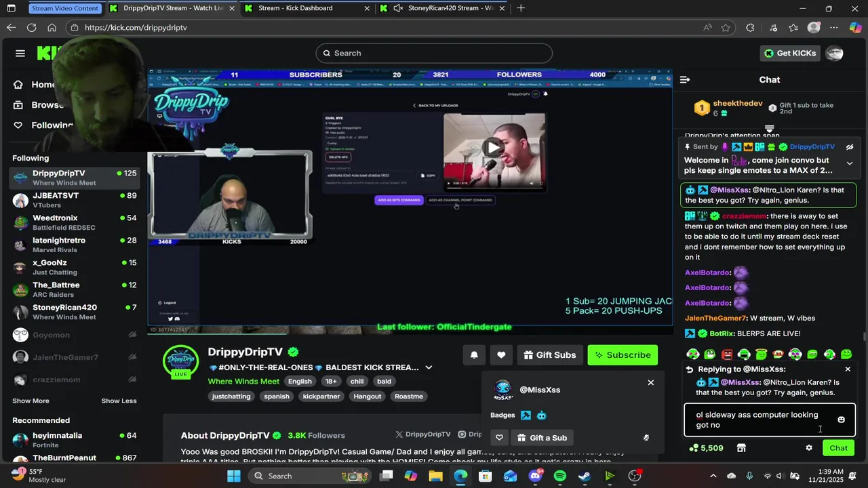
Task: Expand the stream title chevron
Action: (x=429, y=367)
